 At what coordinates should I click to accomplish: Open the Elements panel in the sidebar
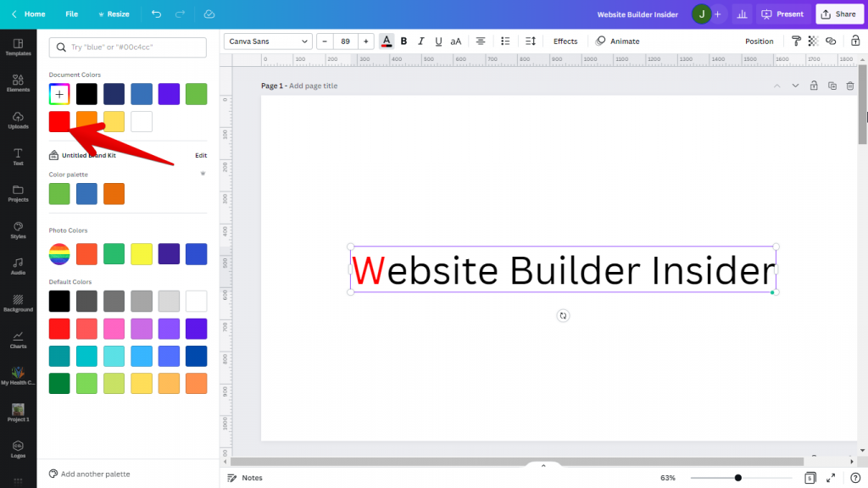[18, 81]
